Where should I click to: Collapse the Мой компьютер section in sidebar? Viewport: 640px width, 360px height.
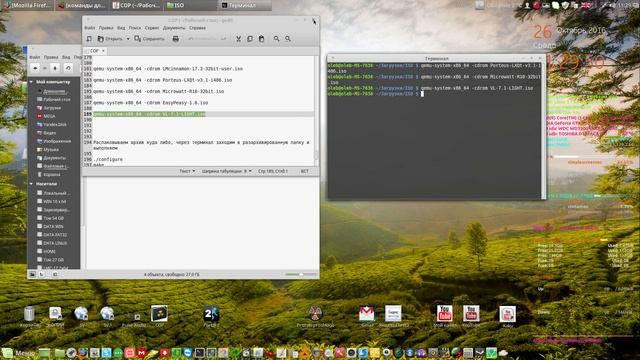point(31,82)
